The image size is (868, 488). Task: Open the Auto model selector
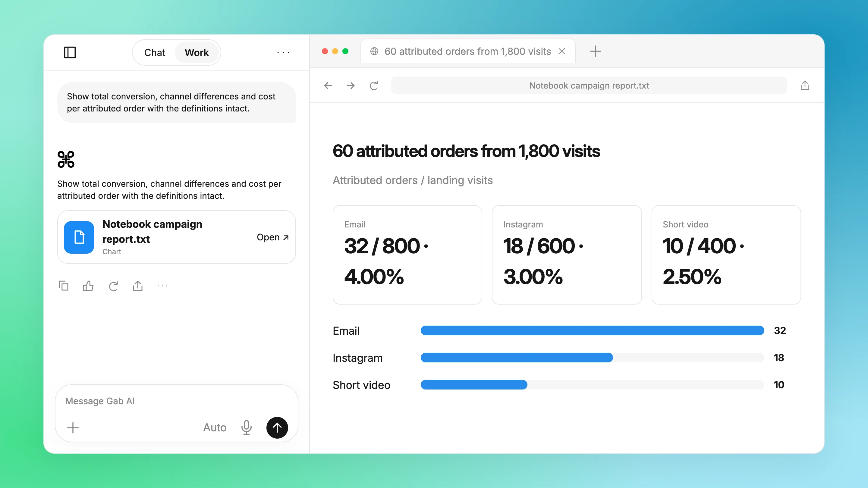[215, 428]
